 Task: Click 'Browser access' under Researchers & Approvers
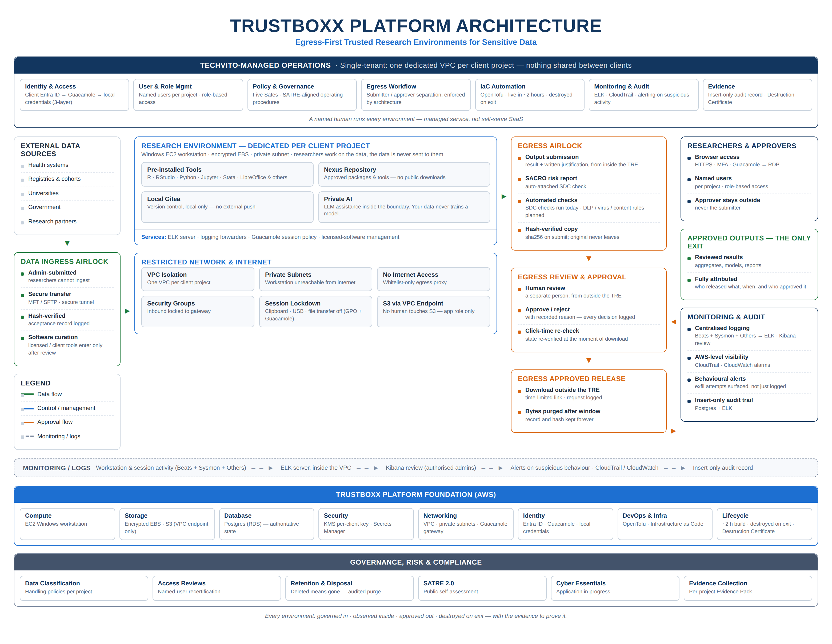(x=717, y=157)
